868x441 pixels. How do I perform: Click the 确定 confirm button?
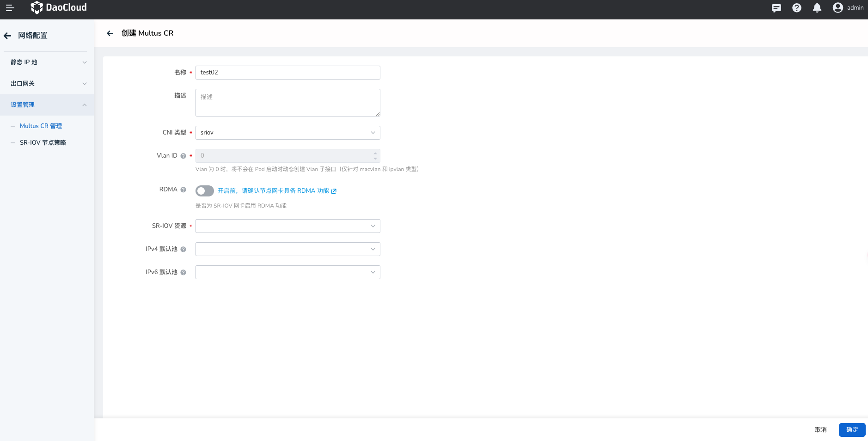pyautogui.click(x=852, y=430)
